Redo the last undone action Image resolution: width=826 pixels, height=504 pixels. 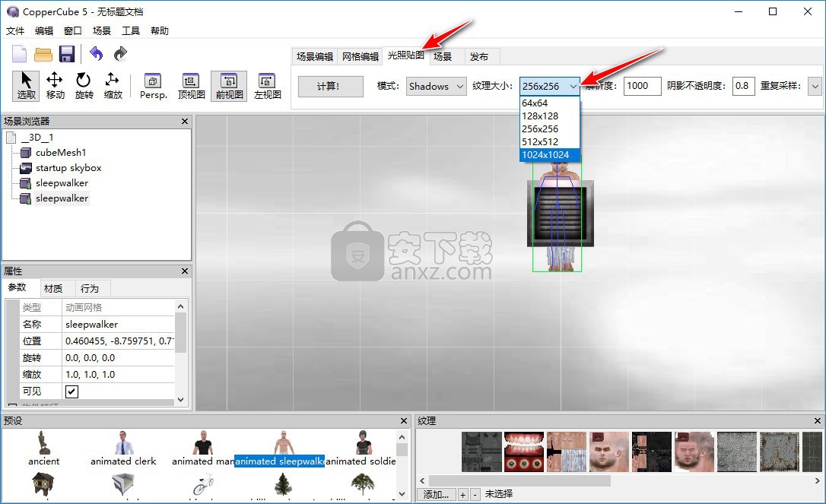point(121,53)
